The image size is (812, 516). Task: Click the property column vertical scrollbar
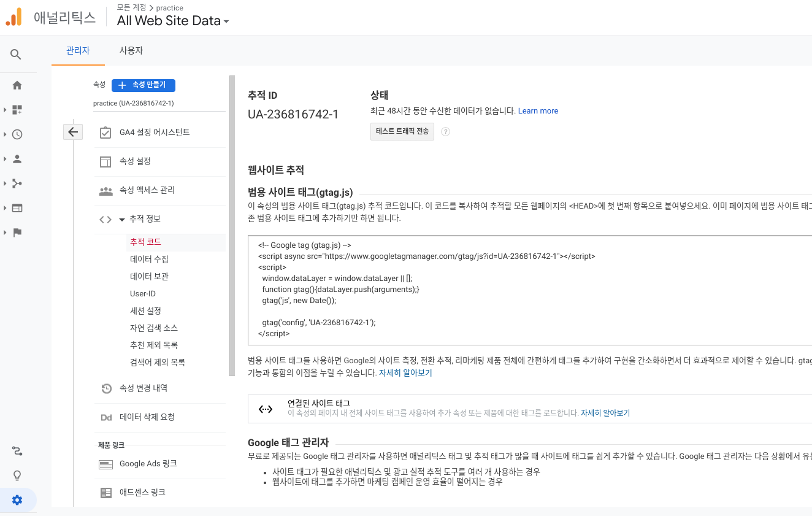click(232, 225)
